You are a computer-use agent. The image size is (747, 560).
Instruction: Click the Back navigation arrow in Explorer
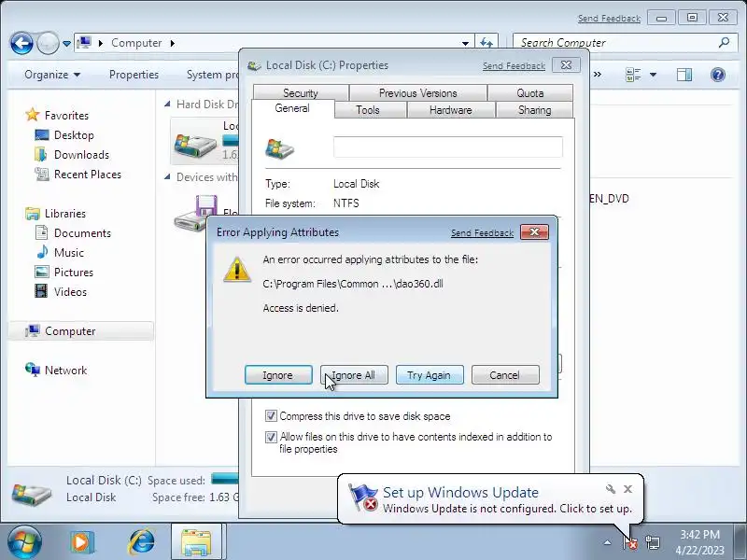pyautogui.click(x=21, y=43)
